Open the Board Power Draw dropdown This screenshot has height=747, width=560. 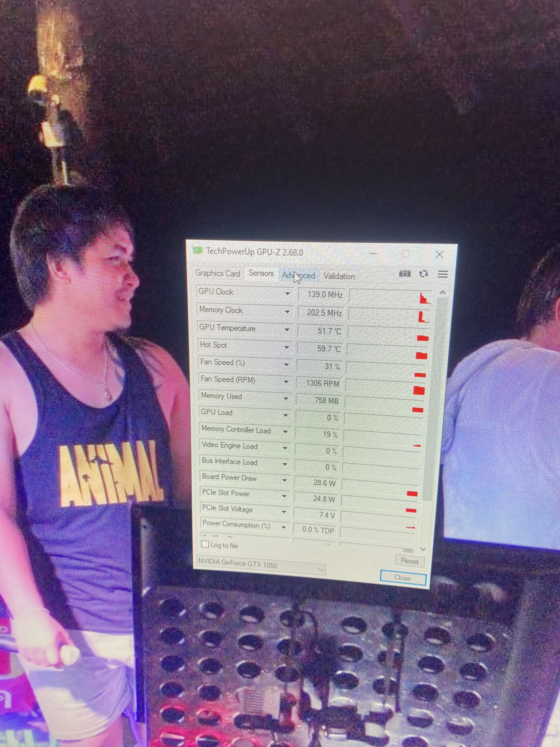pyautogui.click(x=285, y=480)
